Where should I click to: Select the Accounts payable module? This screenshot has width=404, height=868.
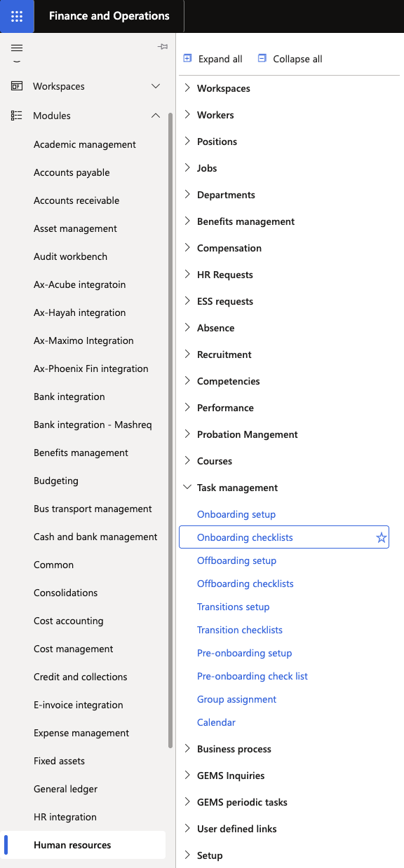[72, 172]
